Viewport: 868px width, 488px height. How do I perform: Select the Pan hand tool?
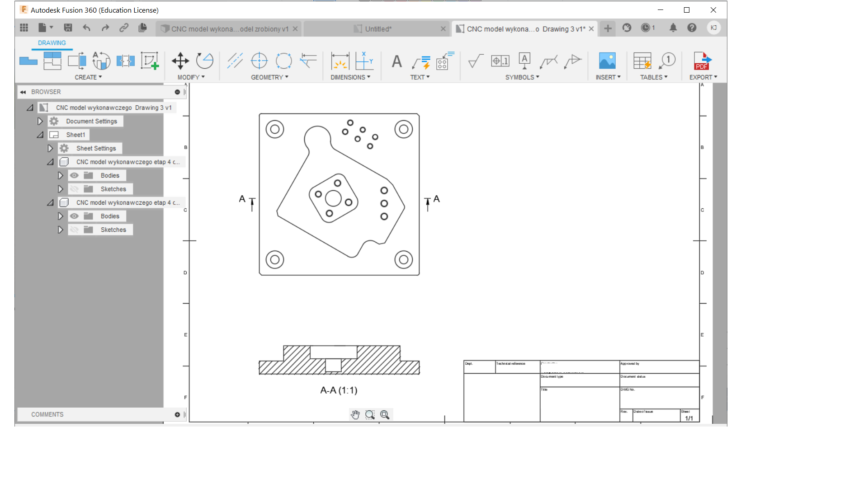(355, 415)
